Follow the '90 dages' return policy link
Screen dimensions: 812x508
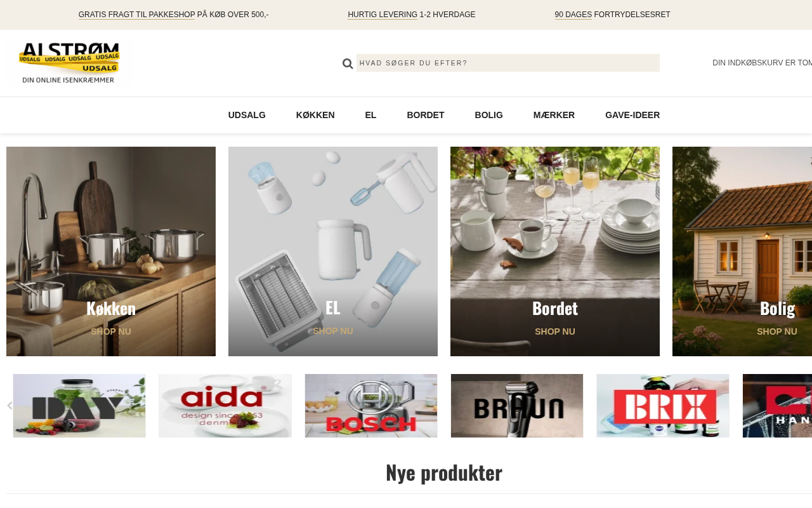(x=573, y=15)
